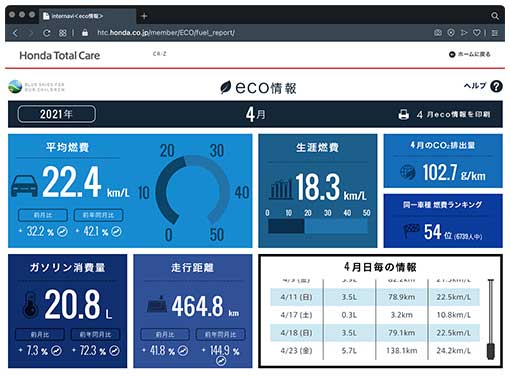
Task: Click 前年同月比 button in gasoline panel
Action: 95,334
